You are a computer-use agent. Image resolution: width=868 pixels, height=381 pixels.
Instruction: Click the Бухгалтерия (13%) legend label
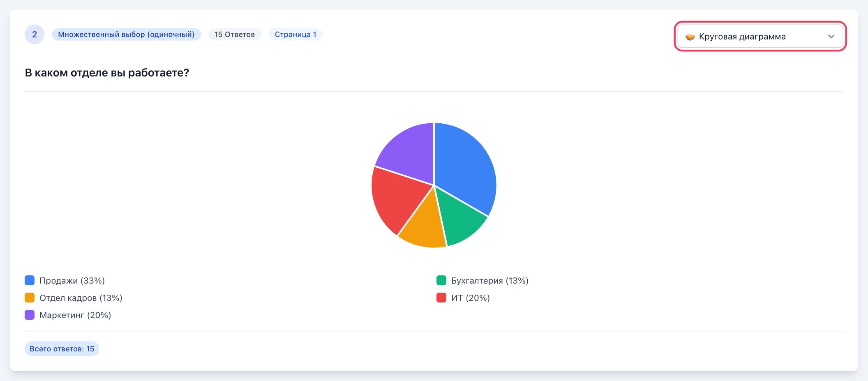490,281
